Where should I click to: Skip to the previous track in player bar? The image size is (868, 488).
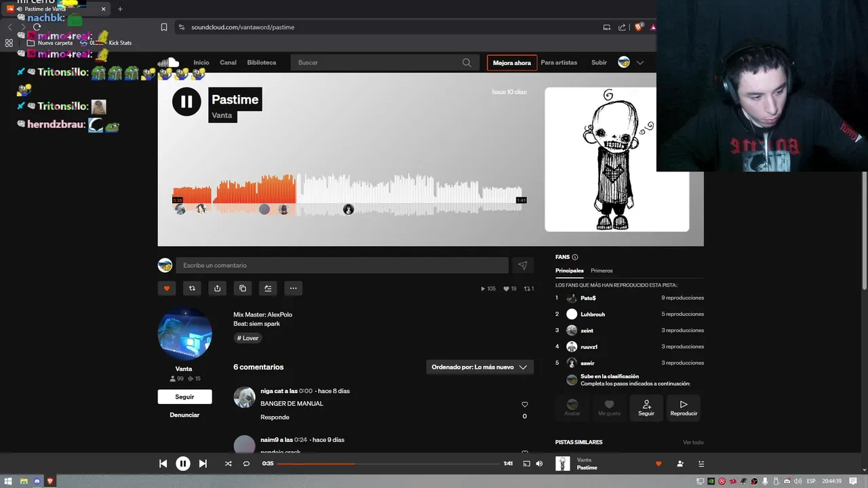point(163,464)
